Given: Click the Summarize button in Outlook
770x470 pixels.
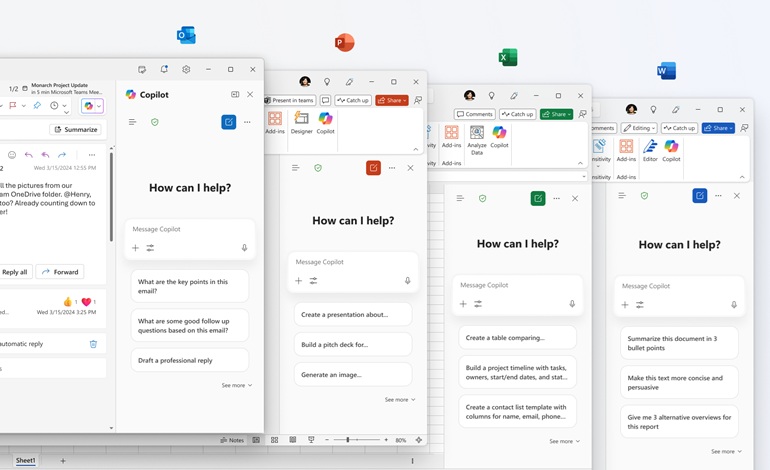Looking at the screenshot, I should (76, 129).
